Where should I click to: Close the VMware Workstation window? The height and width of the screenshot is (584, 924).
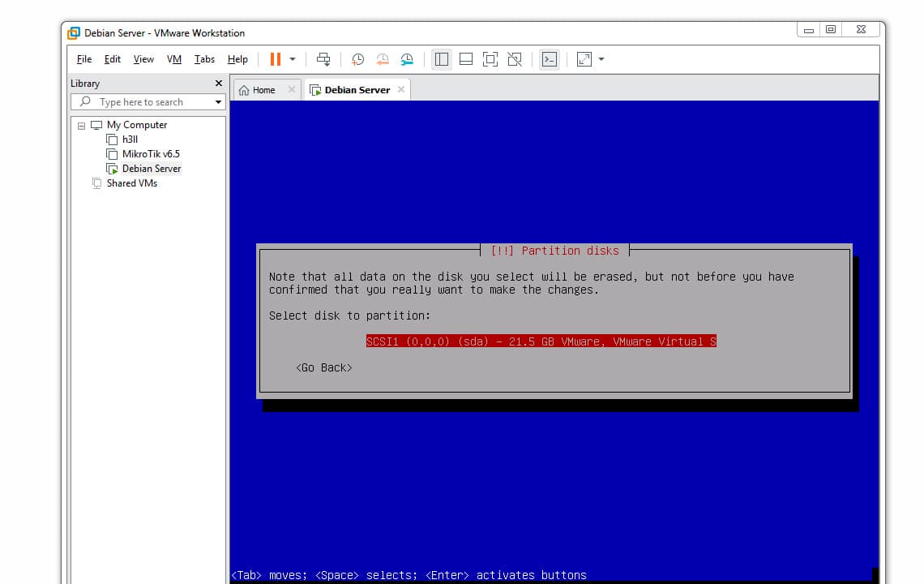pos(861,29)
